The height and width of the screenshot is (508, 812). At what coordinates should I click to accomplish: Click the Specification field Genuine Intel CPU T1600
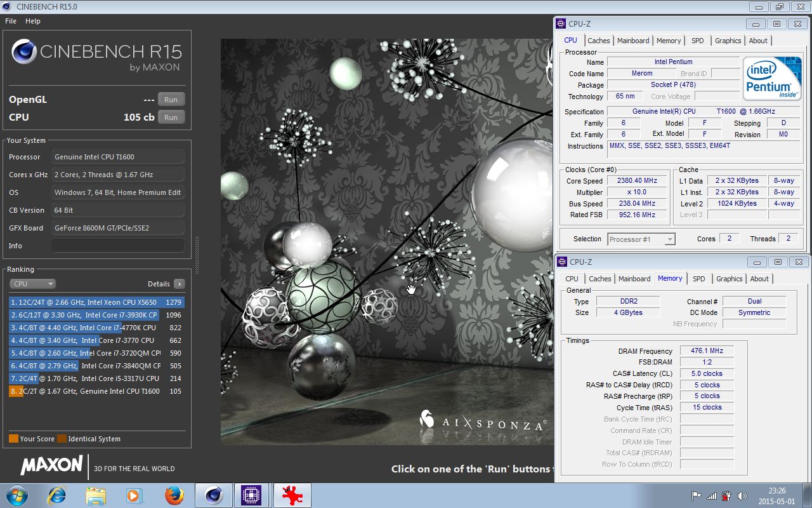tap(704, 112)
